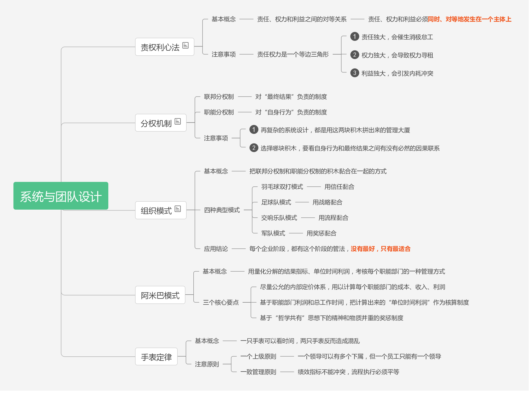The image size is (532, 393).
Task: Click 基于"哲学共有"思想 sentence
Action: (x=332, y=318)
